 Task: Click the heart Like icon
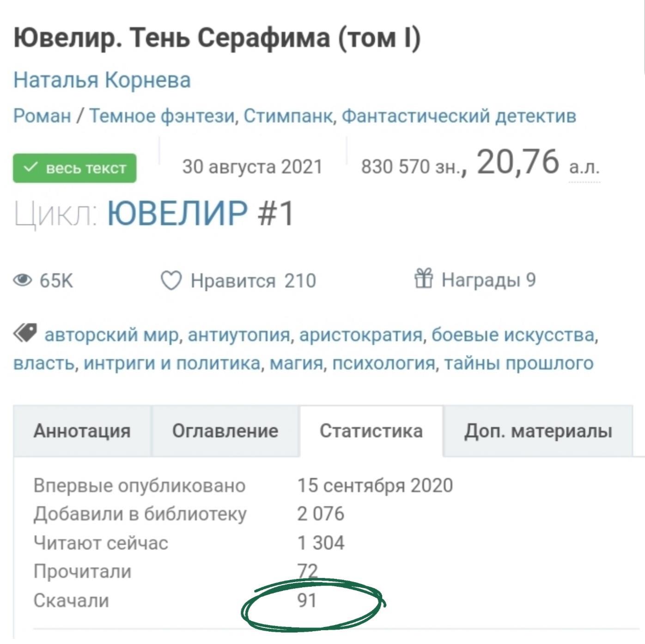171,280
